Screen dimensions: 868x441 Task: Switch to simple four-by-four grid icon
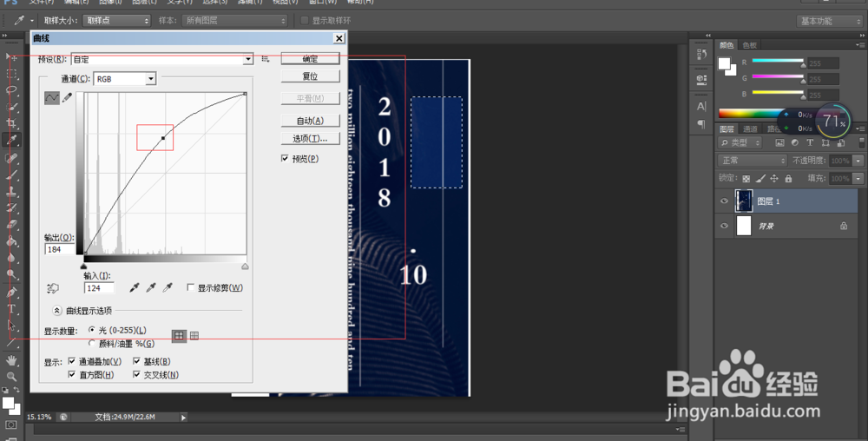click(179, 336)
